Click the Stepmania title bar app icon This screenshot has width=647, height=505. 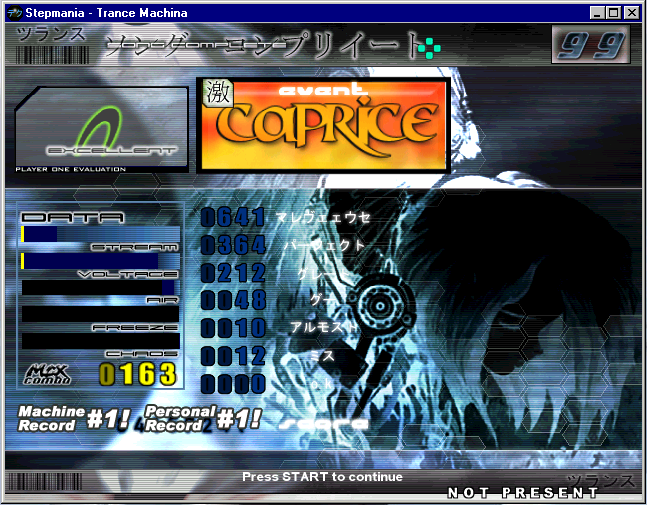(15, 13)
